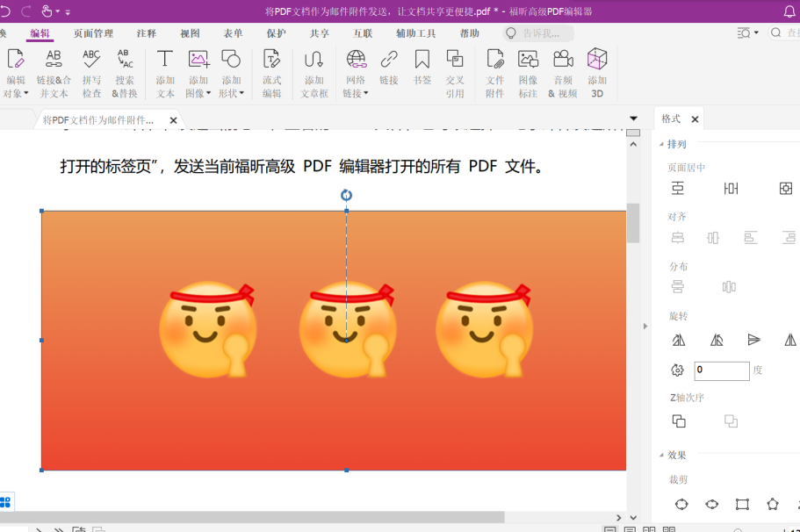The image size is (800, 532).
Task: Expand the Web Links dropdown
Action: pyautogui.click(x=356, y=93)
